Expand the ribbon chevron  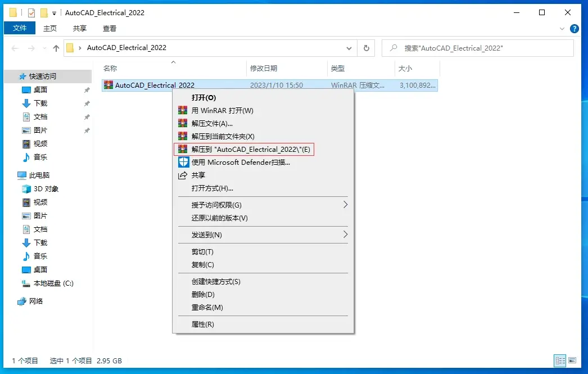click(x=562, y=29)
